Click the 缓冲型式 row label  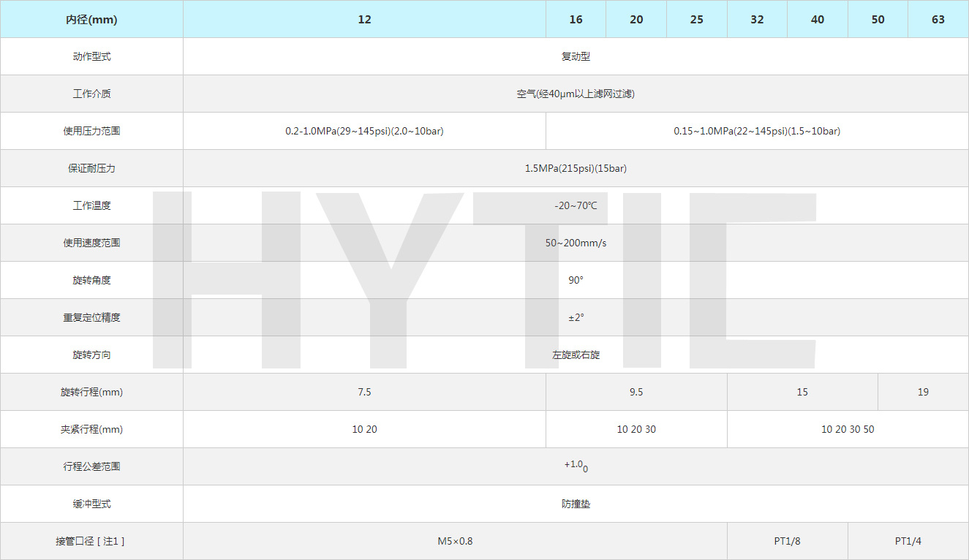91,504
